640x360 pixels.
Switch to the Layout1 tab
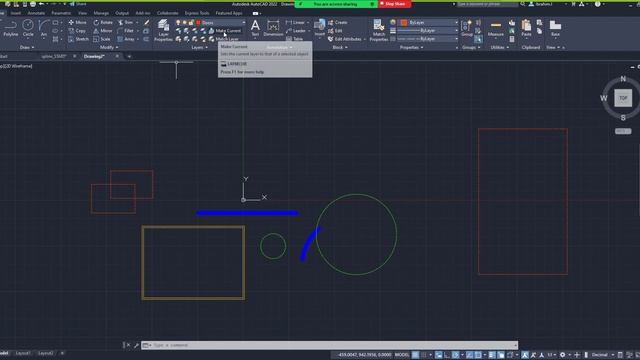(23, 353)
